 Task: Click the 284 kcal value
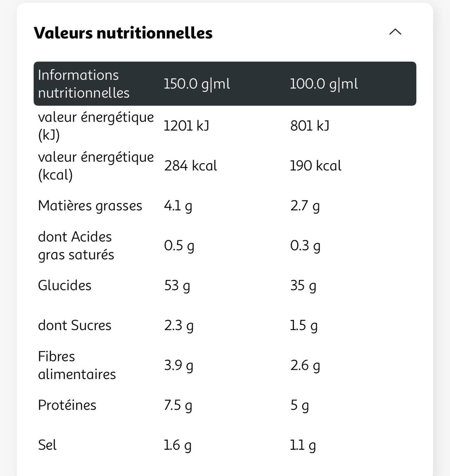click(x=191, y=166)
